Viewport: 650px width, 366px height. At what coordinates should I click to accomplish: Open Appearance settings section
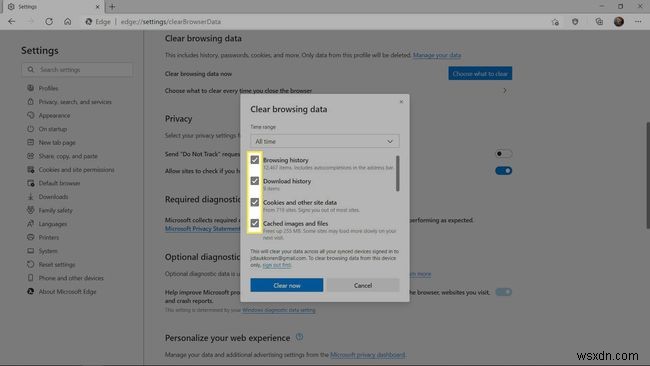click(x=54, y=116)
